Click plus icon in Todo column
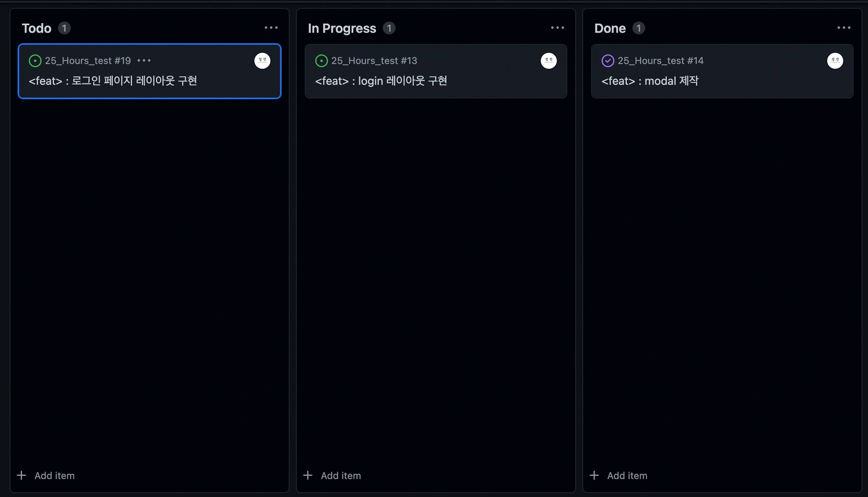 [22, 475]
